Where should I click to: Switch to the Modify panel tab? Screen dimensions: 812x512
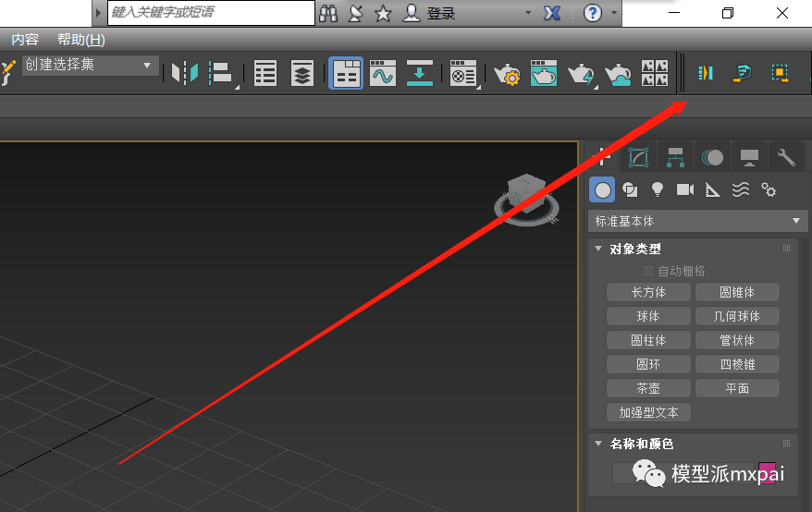(638, 157)
